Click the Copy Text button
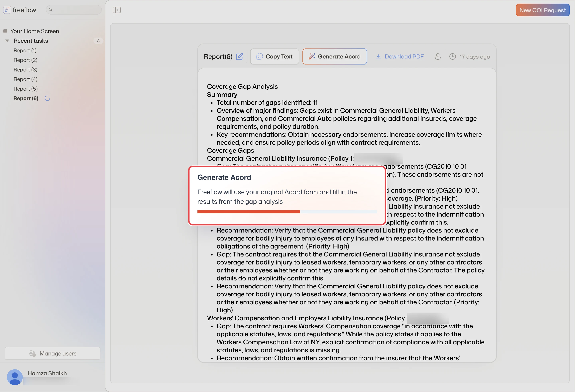 274,57
